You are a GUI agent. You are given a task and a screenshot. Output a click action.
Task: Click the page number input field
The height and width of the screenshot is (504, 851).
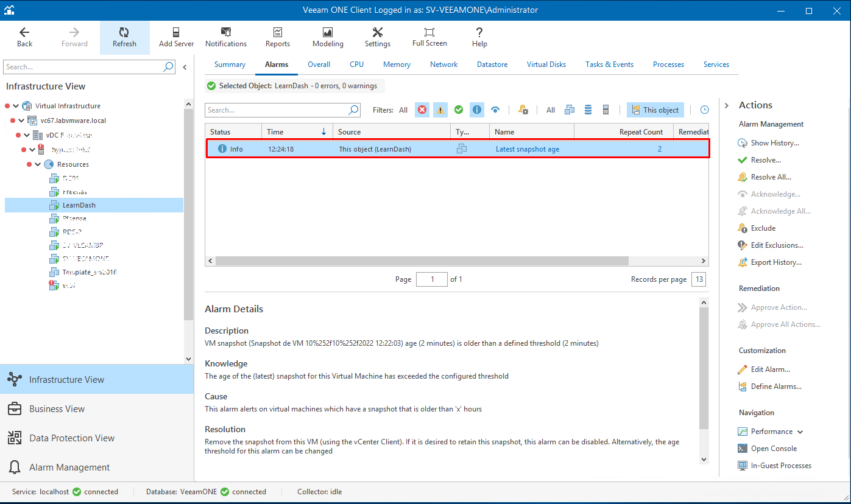432,279
